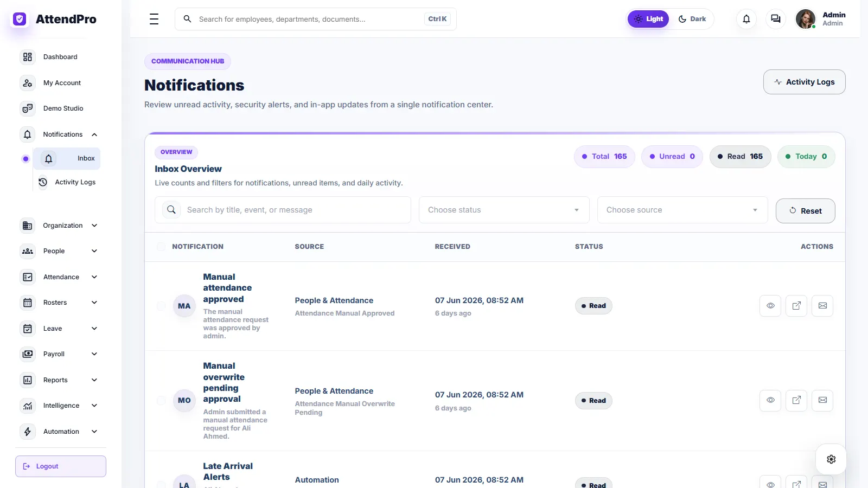Click the Organization building icon
868x488 pixels.
(28, 226)
